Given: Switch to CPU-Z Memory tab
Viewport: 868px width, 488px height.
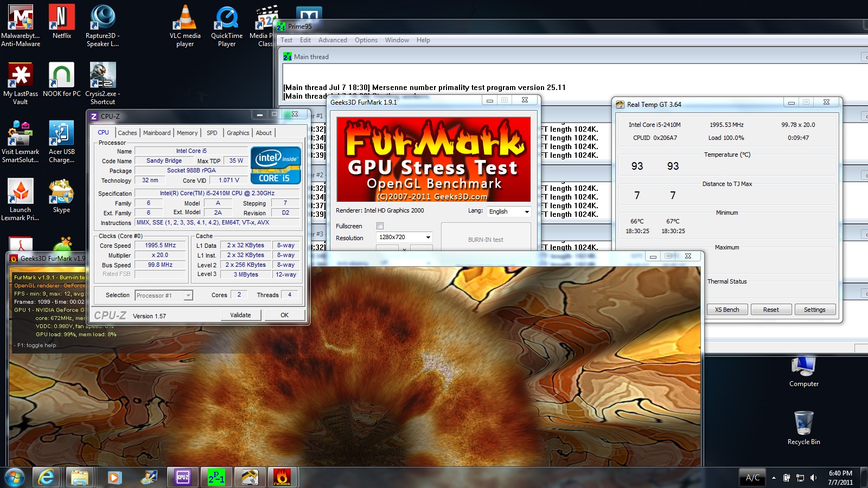Looking at the screenshot, I should 187,133.
